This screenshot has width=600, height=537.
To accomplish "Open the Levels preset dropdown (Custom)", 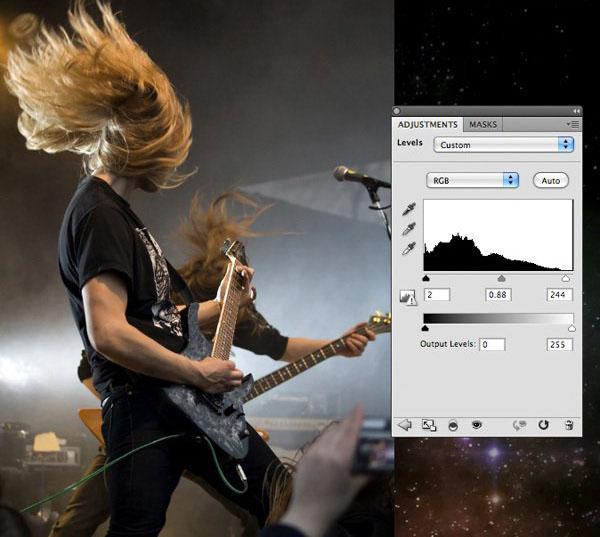I will click(x=503, y=145).
